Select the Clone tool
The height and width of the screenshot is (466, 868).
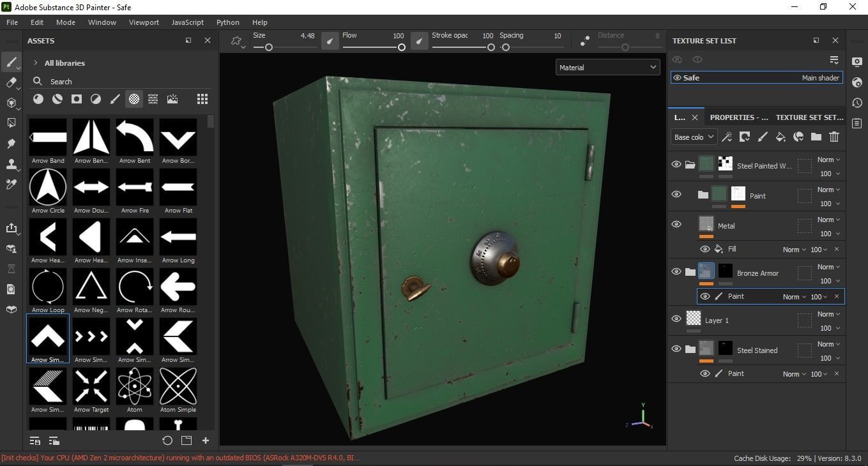point(11,164)
